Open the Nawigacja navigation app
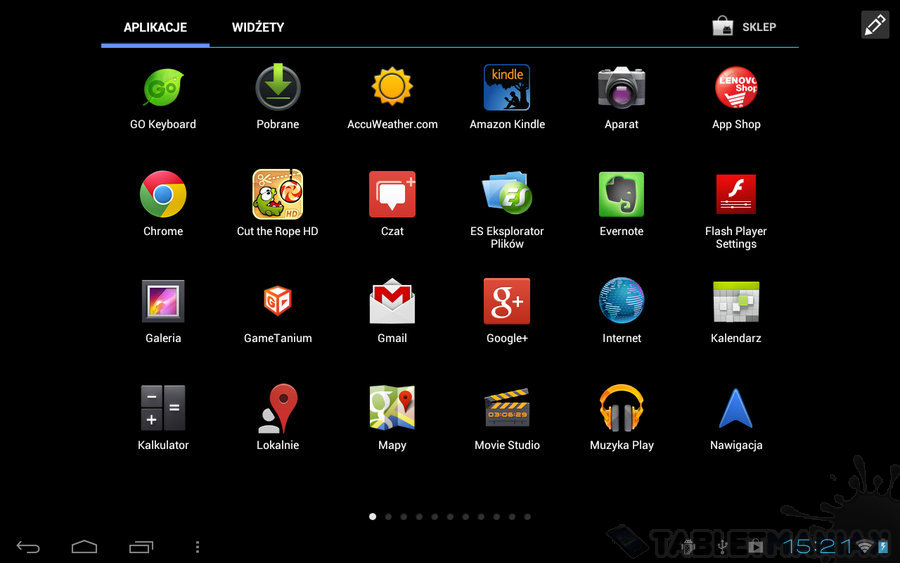This screenshot has height=563, width=900. pyautogui.click(x=736, y=408)
